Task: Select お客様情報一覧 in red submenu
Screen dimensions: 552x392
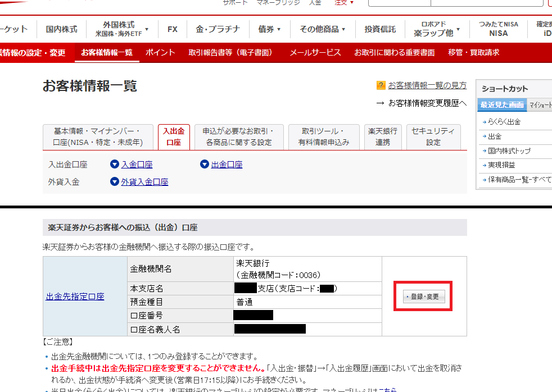Action: (107, 52)
